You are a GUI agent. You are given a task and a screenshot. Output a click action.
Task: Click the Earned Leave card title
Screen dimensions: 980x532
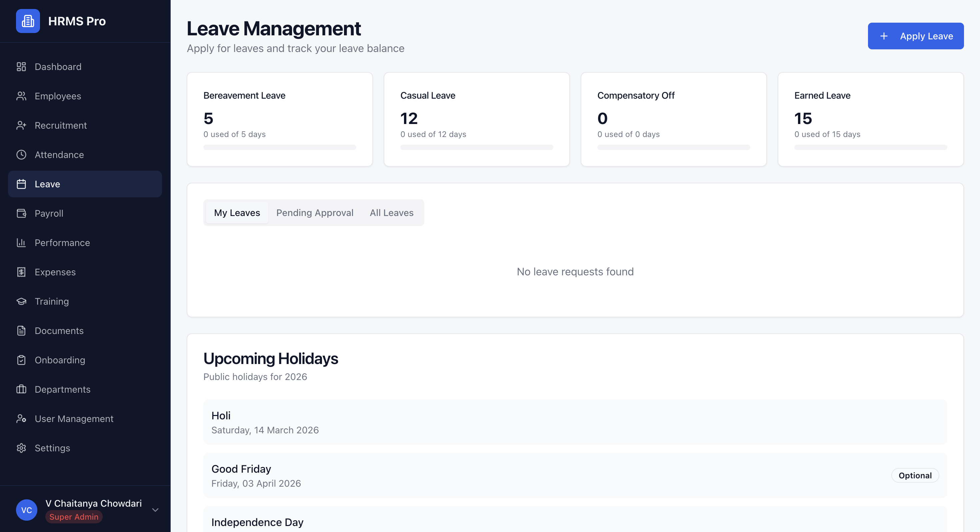(x=822, y=95)
